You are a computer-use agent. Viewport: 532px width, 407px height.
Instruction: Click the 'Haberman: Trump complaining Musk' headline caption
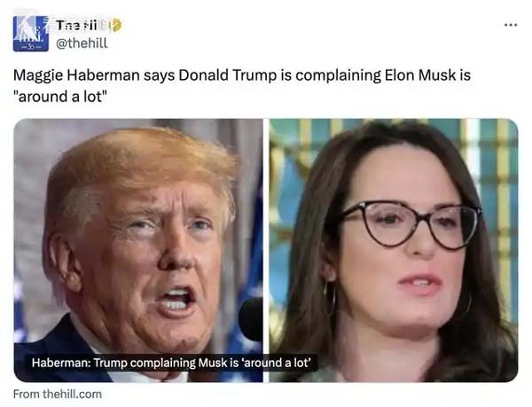[x=171, y=363]
